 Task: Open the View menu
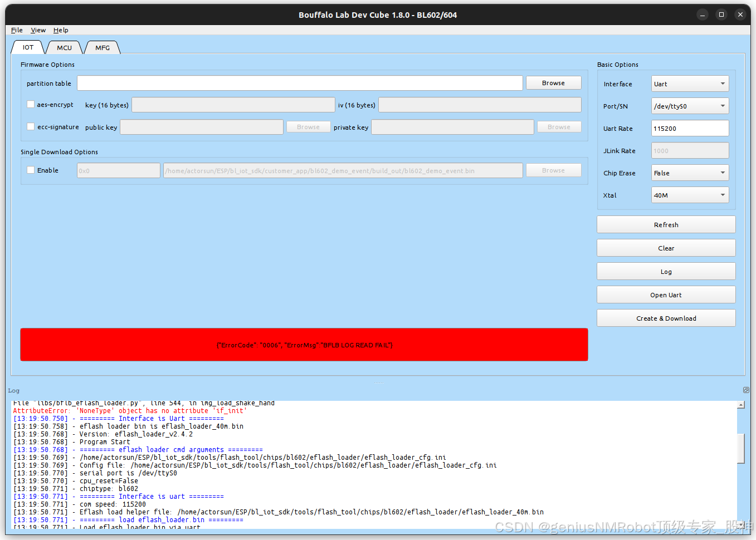(38, 30)
